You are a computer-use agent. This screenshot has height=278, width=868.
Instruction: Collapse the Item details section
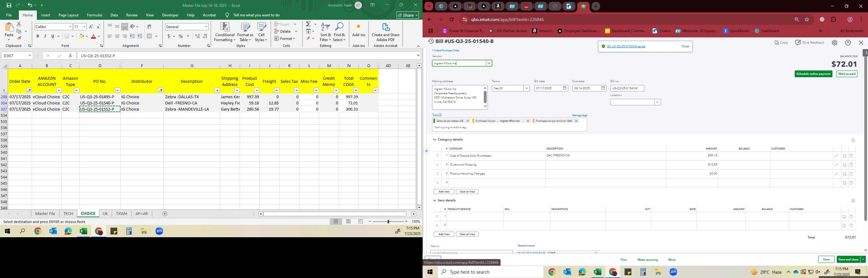tap(435, 200)
